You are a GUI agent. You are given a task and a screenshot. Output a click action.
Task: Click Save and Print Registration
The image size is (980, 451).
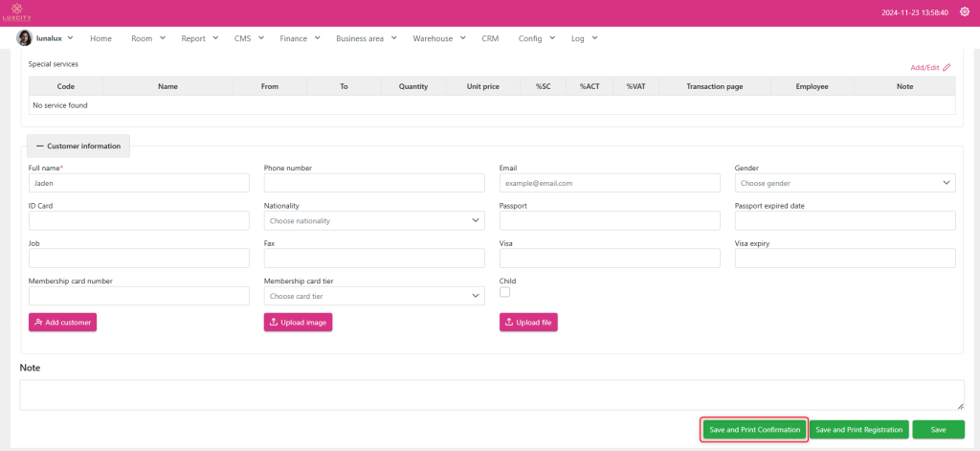pyautogui.click(x=858, y=430)
